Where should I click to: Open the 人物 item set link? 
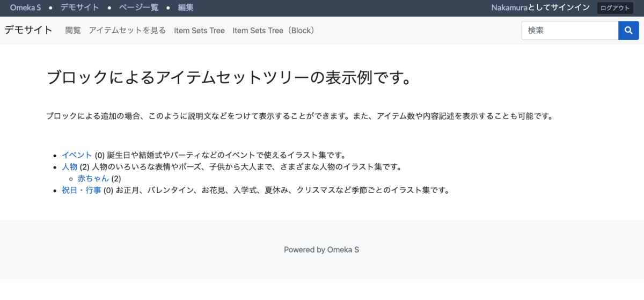click(x=69, y=167)
